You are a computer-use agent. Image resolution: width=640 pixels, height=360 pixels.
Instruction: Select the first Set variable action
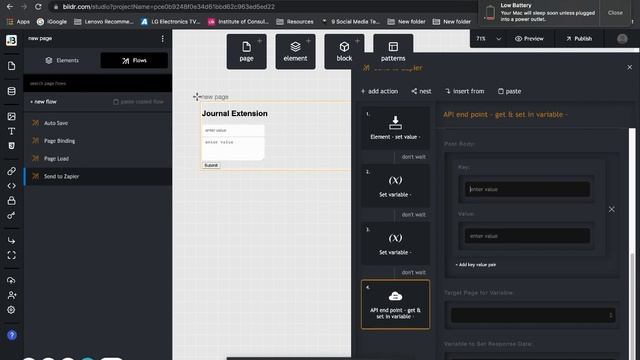click(395, 186)
